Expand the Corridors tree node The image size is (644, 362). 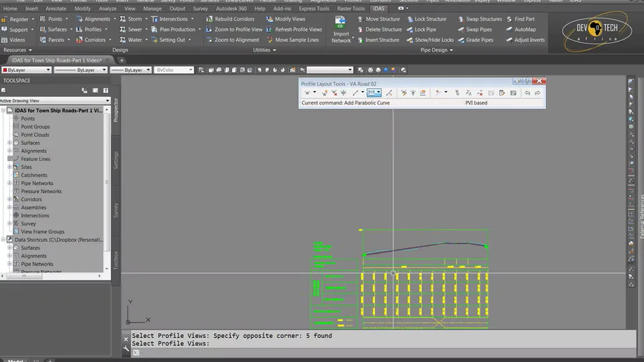9,200
